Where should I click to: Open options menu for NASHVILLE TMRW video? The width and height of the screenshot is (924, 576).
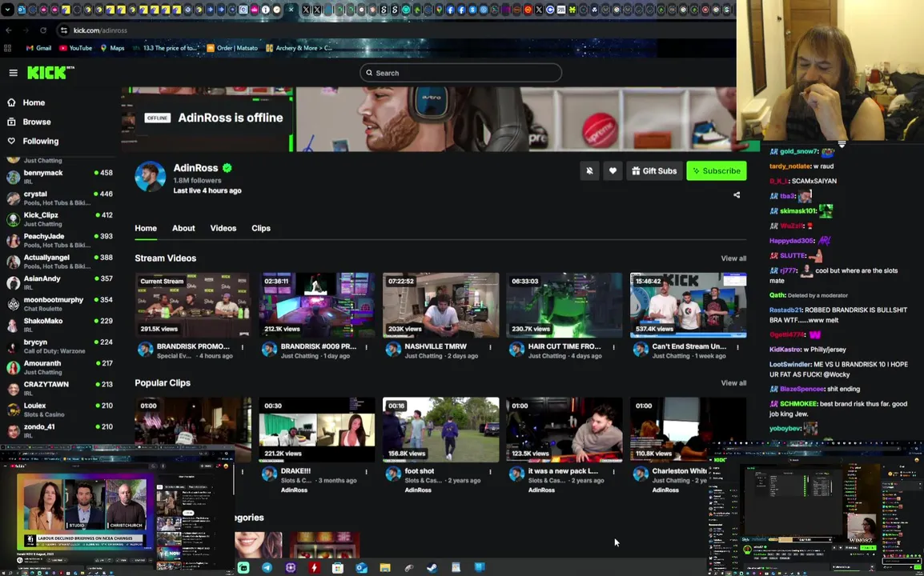point(490,347)
